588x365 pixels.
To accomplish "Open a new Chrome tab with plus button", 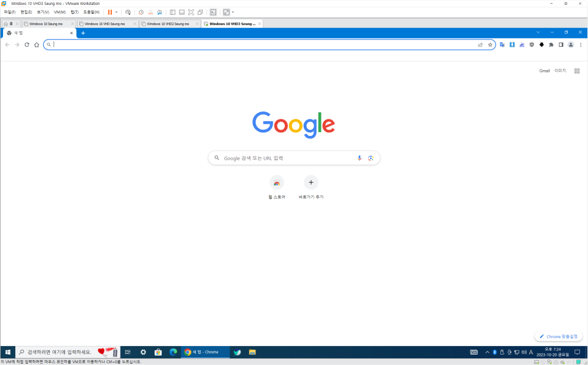I will 83,33.
